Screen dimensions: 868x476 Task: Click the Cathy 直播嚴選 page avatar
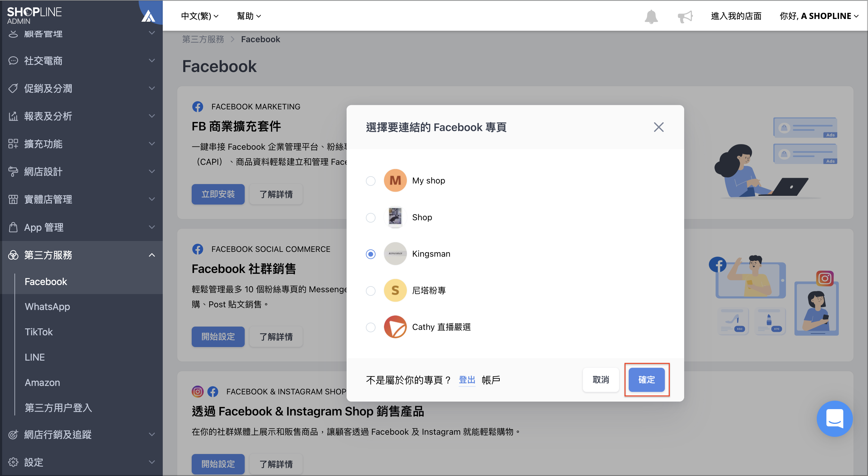click(x=395, y=327)
